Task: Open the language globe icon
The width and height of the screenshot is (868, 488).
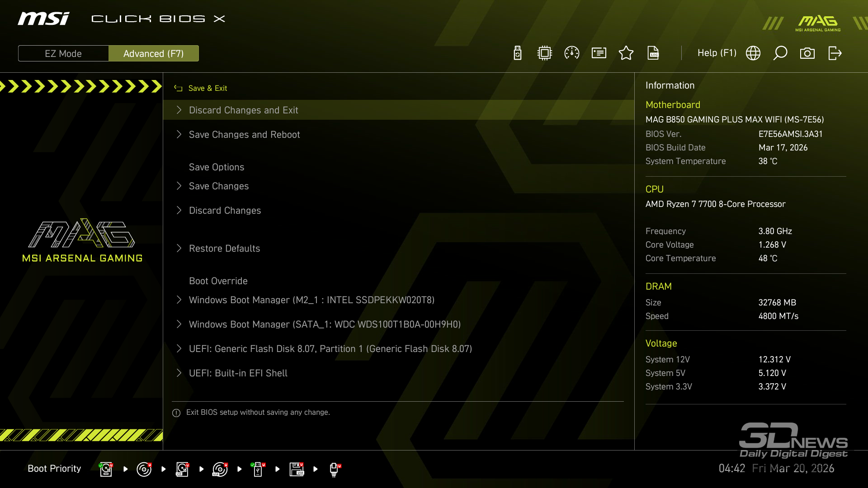Action: pyautogui.click(x=753, y=53)
